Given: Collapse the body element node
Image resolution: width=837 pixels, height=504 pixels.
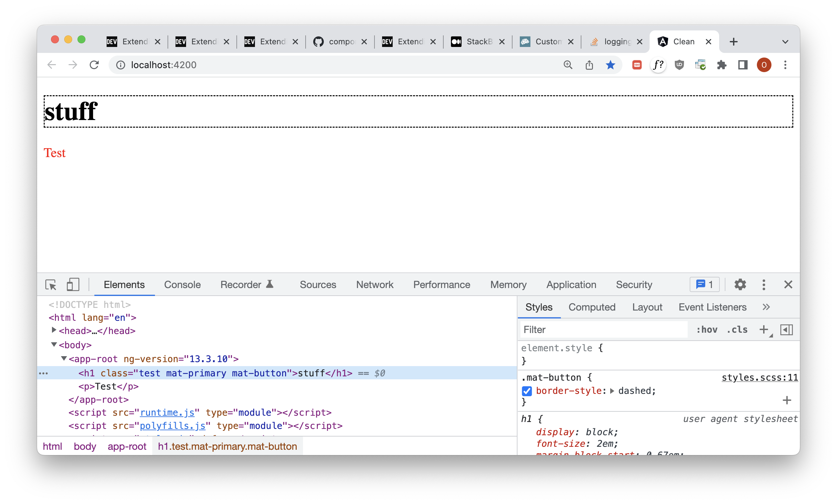Looking at the screenshot, I should (54, 345).
